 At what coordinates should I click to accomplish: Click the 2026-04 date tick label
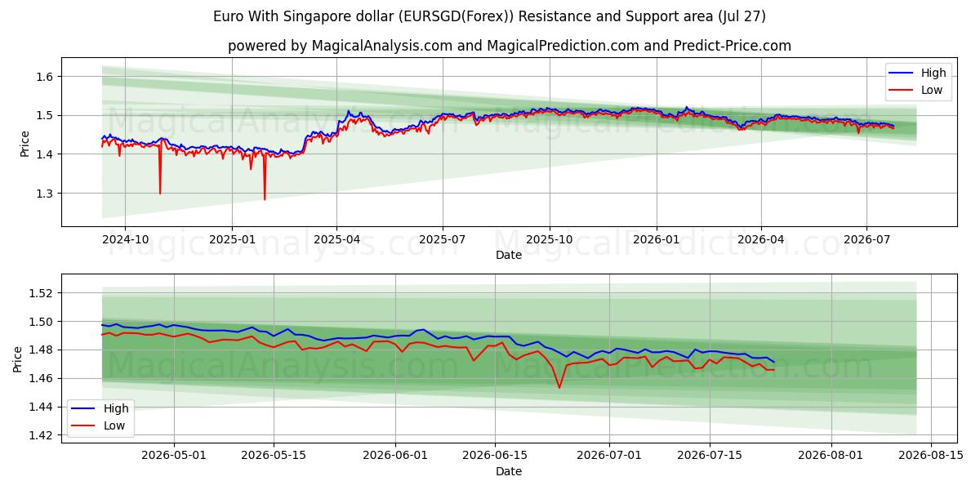tap(761, 240)
